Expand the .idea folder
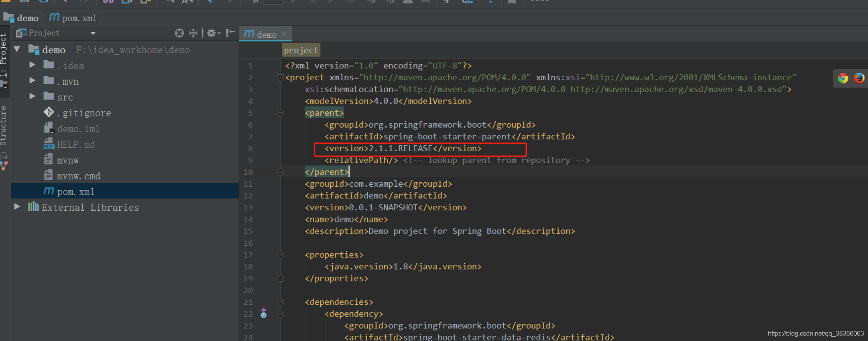This screenshot has height=341, width=868. tap(33, 65)
